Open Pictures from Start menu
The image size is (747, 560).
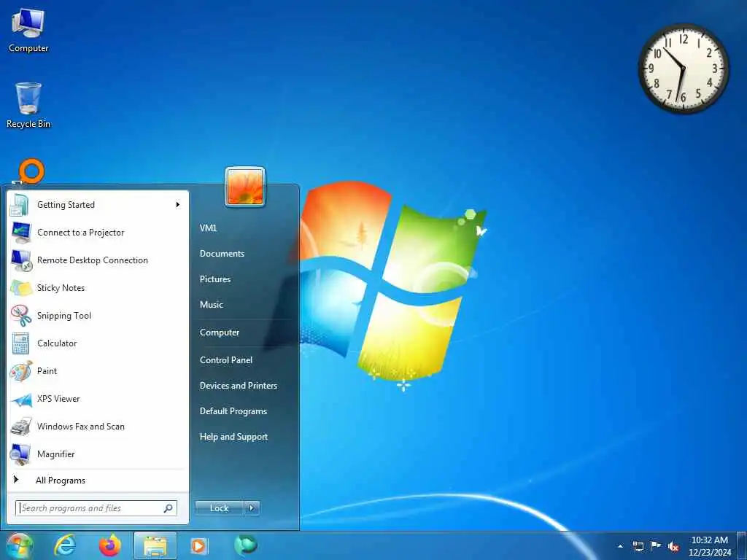click(215, 279)
